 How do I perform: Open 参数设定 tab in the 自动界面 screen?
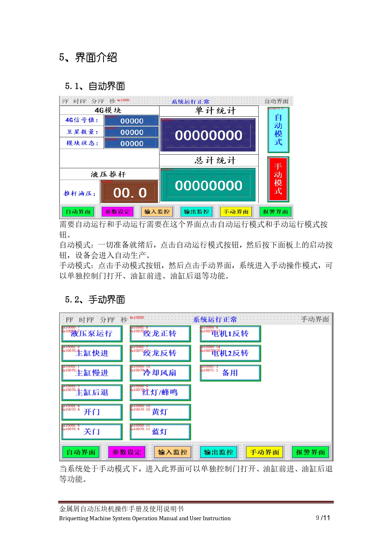pyautogui.click(x=118, y=212)
